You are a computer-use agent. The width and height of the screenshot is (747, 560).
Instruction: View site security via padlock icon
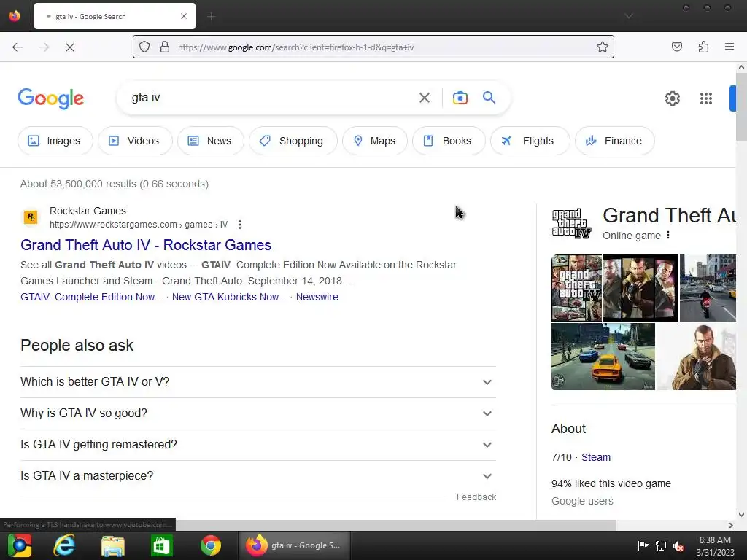point(165,47)
